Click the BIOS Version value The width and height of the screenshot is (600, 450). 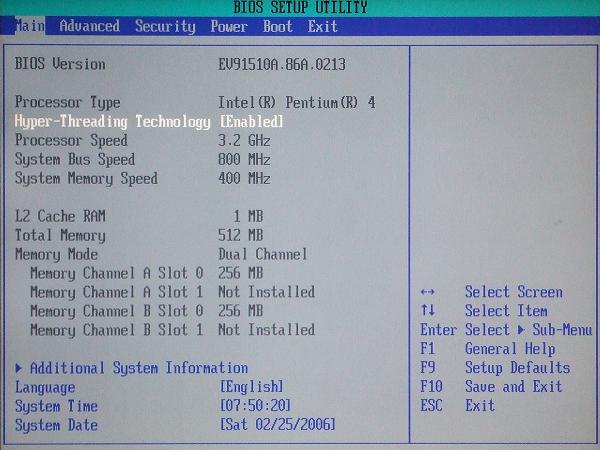tap(285, 64)
